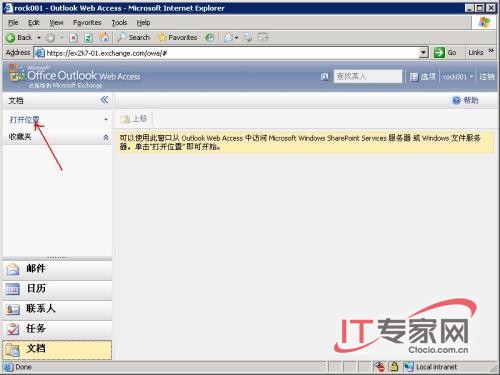Image resolution: width=500 pixels, height=375 pixels.
Task: Open the rock001 user dropdown
Action: click(458, 77)
